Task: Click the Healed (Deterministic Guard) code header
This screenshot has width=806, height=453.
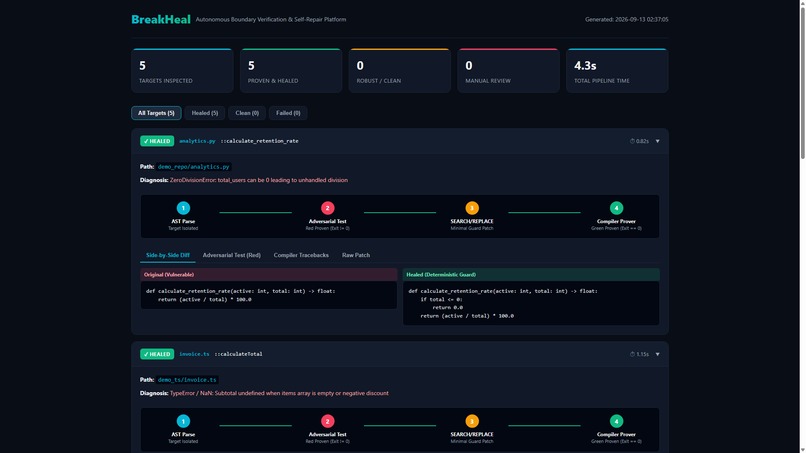Action: pos(531,275)
